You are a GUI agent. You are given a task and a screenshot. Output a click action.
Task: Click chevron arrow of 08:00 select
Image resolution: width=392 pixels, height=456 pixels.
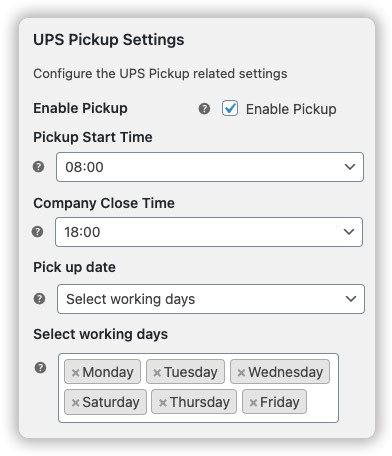click(350, 167)
